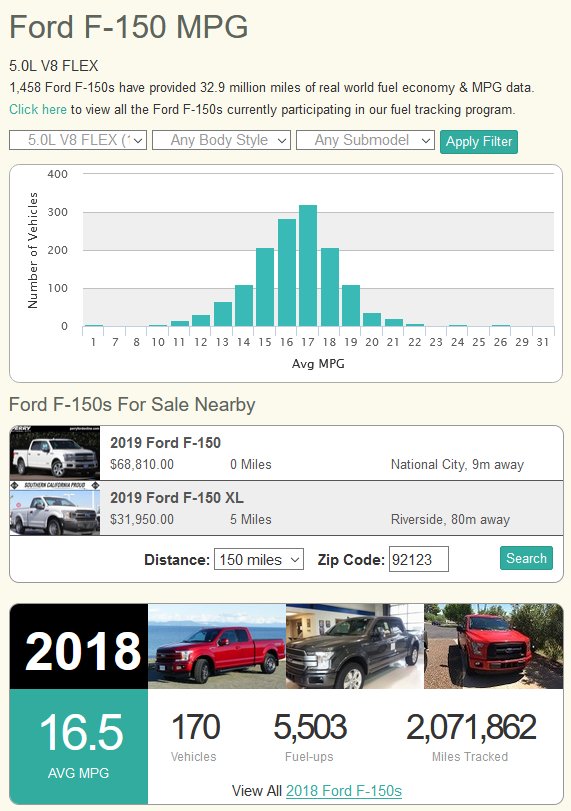Expand the Any Submodel dropdown
Image resolution: width=571 pixels, height=811 pixels.
[365, 140]
